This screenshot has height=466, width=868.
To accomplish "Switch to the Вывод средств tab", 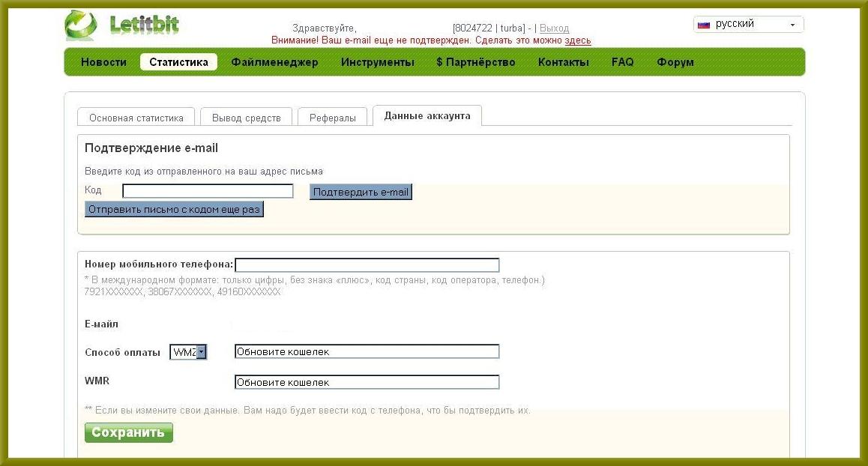I will click(x=246, y=118).
